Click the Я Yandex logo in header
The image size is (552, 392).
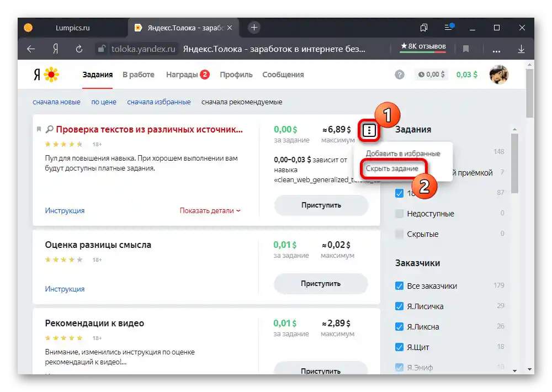[37, 75]
